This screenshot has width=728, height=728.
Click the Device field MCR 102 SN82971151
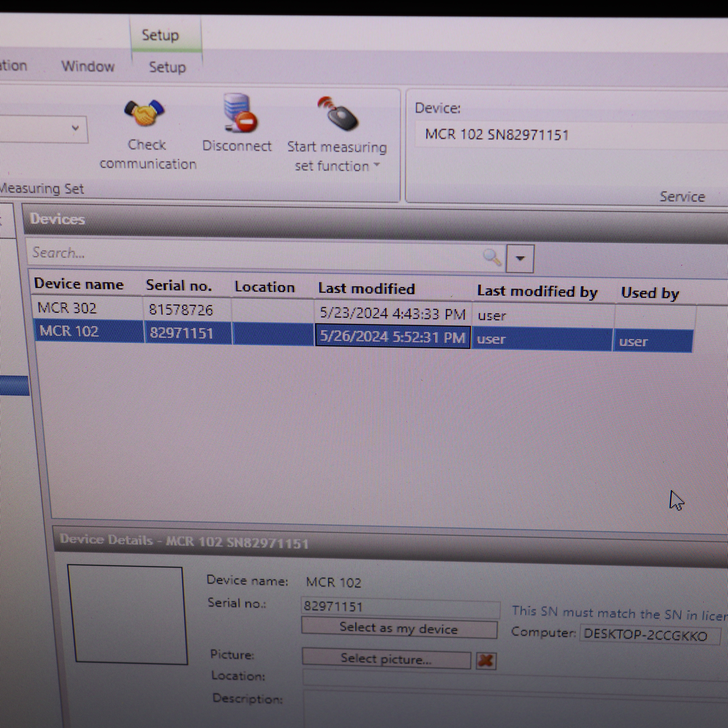(571, 135)
